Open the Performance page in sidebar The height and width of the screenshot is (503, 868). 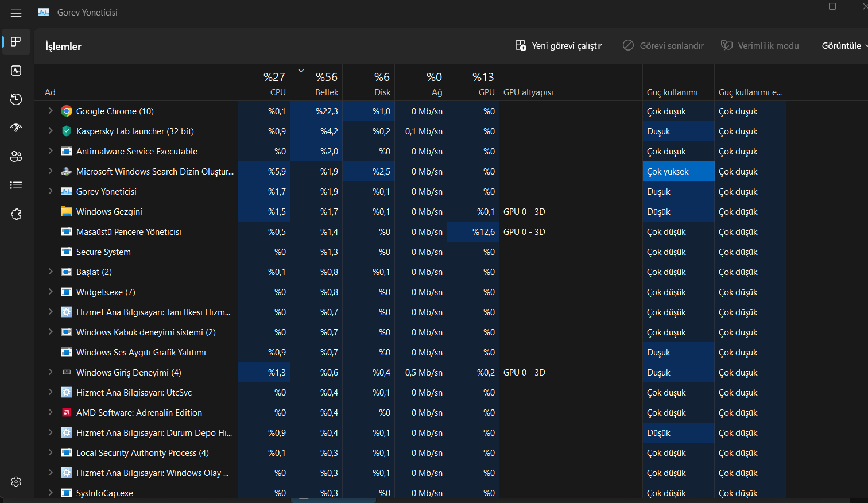click(16, 71)
